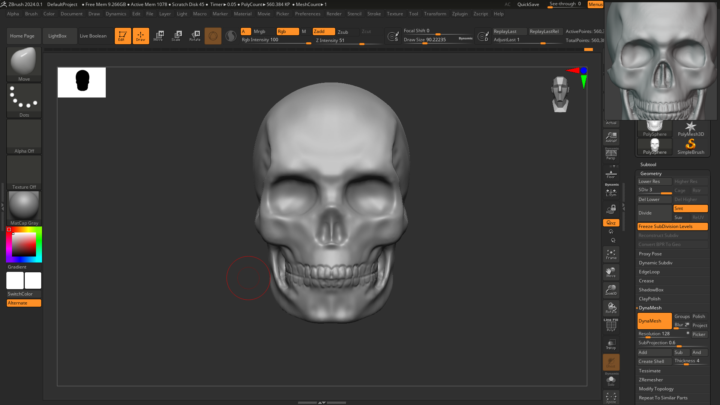This screenshot has width=720, height=405.
Task: Open the Transform menu
Action: [x=435, y=14]
